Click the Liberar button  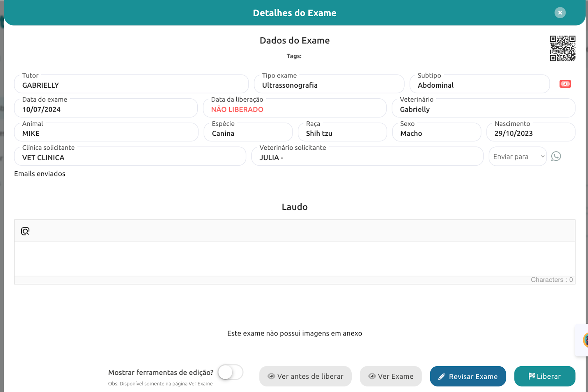(545, 376)
